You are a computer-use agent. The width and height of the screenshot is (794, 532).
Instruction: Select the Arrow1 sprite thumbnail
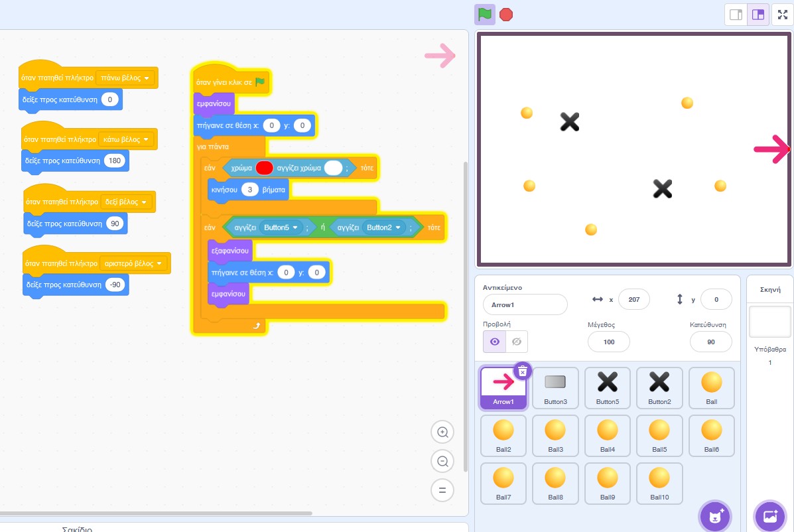[503, 388]
